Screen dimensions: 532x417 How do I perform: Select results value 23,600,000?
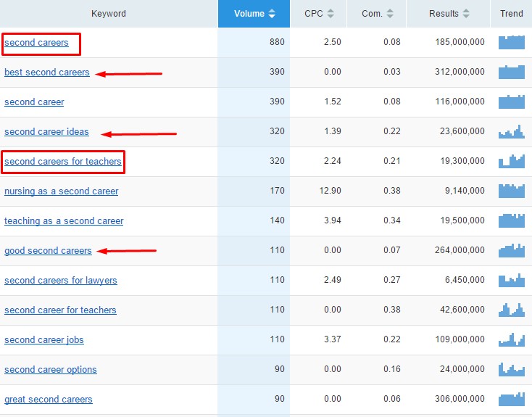coord(462,131)
